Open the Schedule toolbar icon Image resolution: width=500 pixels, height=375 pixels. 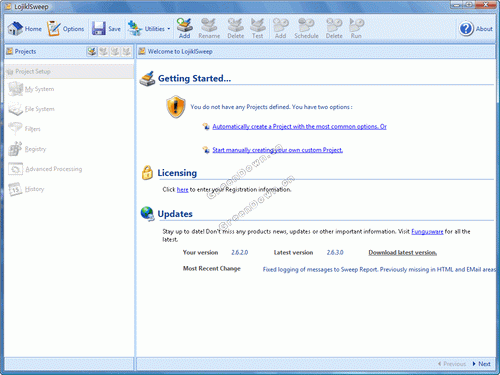tap(306, 28)
